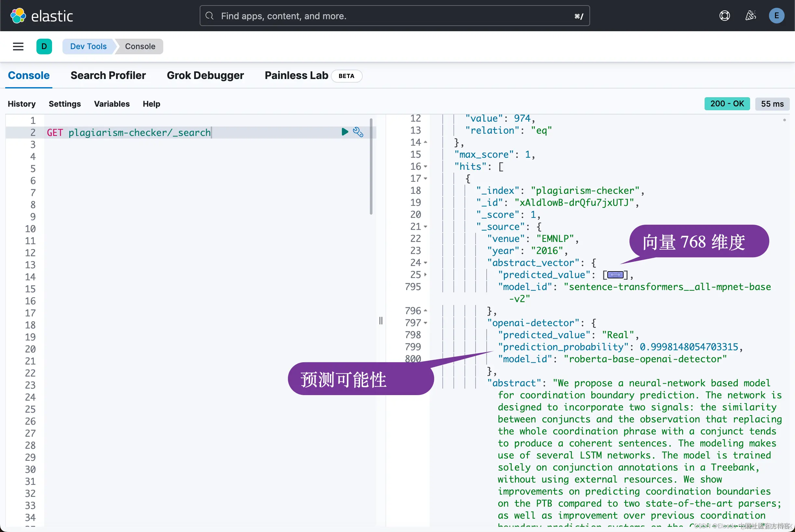Open the History panel
The width and height of the screenshot is (795, 532).
22,104
